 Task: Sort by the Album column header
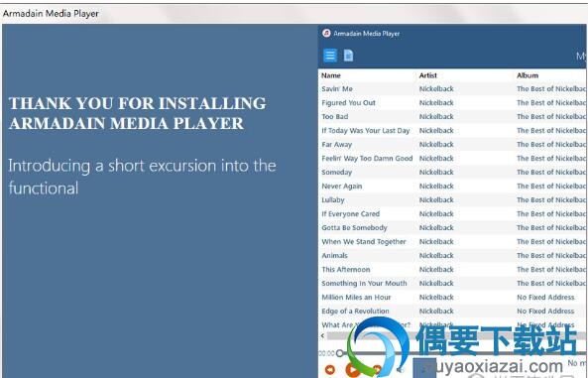pyautogui.click(x=528, y=75)
